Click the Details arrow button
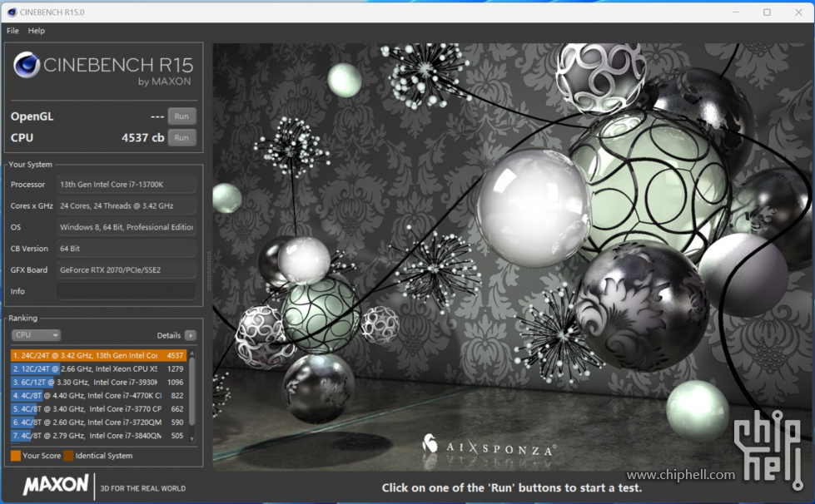 [x=191, y=335]
